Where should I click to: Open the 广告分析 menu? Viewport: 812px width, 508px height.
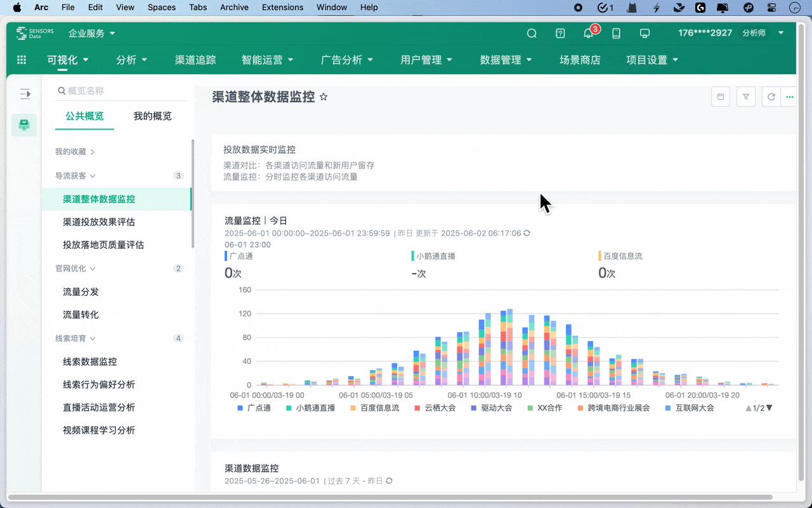click(347, 59)
